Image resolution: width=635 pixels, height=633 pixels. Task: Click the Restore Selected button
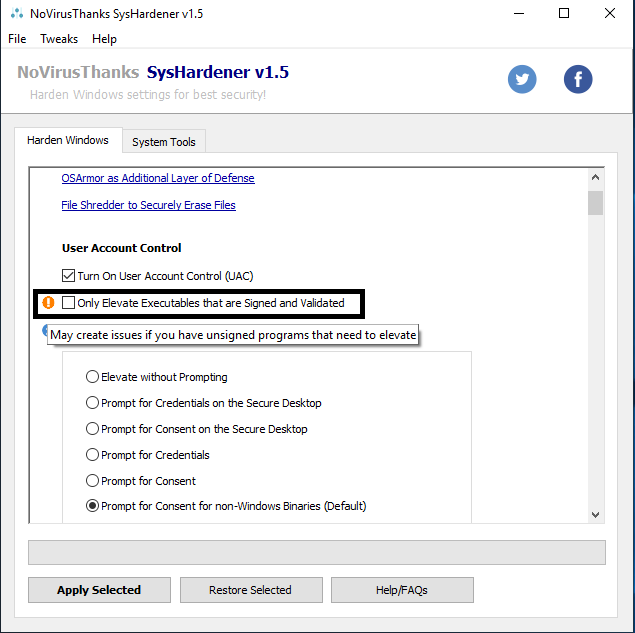(251, 590)
